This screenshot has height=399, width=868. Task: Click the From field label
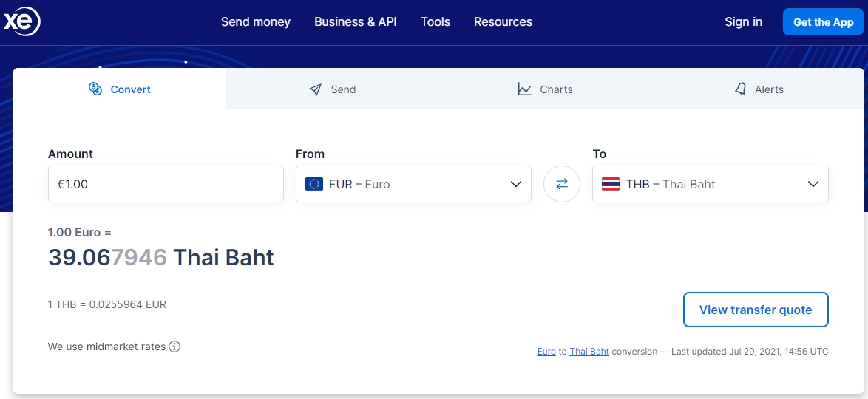(310, 154)
